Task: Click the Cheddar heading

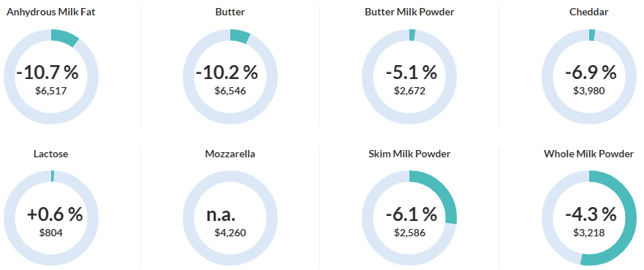Action: tap(589, 12)
